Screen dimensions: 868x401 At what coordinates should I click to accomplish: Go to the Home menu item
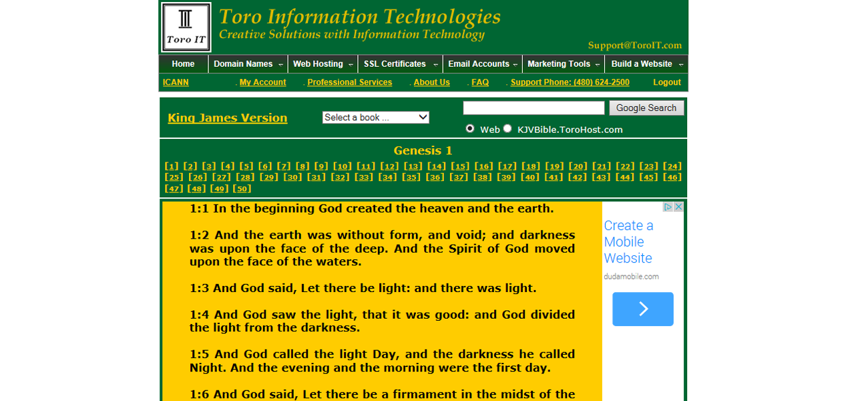click(x=183, y=64)
